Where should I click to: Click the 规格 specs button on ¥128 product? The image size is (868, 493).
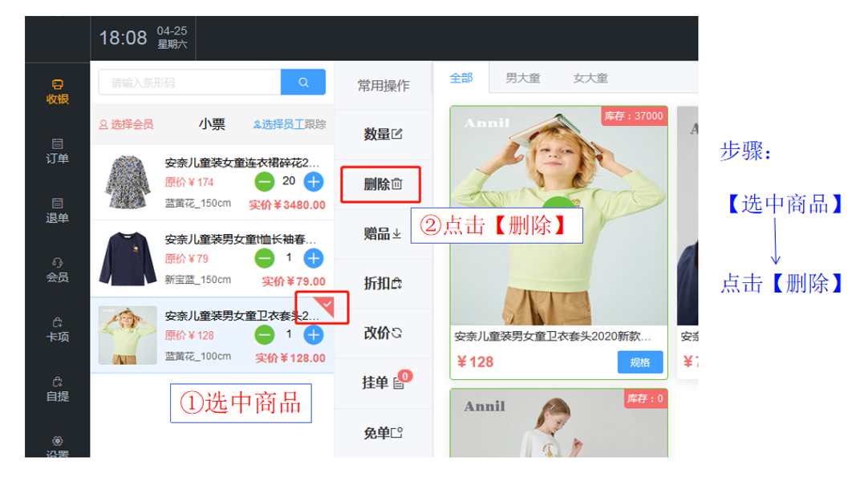[x=640, y=362]
